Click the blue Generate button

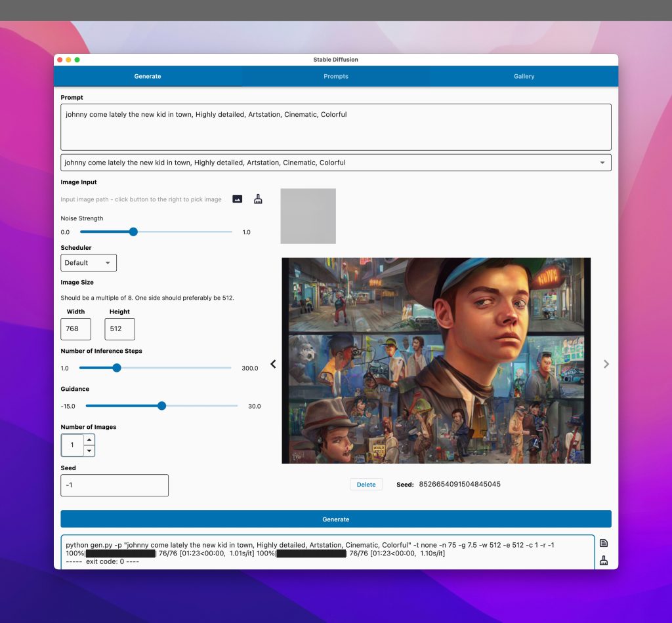pos(336,519)
